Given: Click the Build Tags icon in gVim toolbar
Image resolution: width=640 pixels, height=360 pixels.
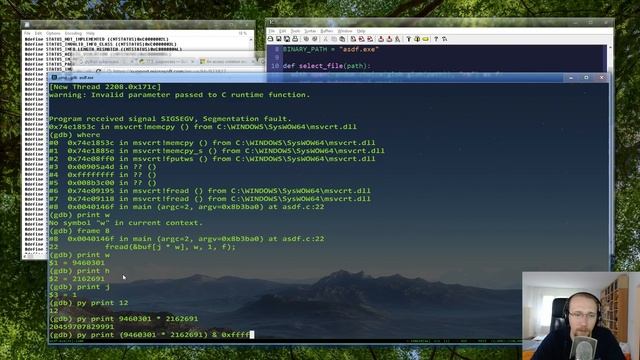Looking at the screenshot, I should click(417, 39).
